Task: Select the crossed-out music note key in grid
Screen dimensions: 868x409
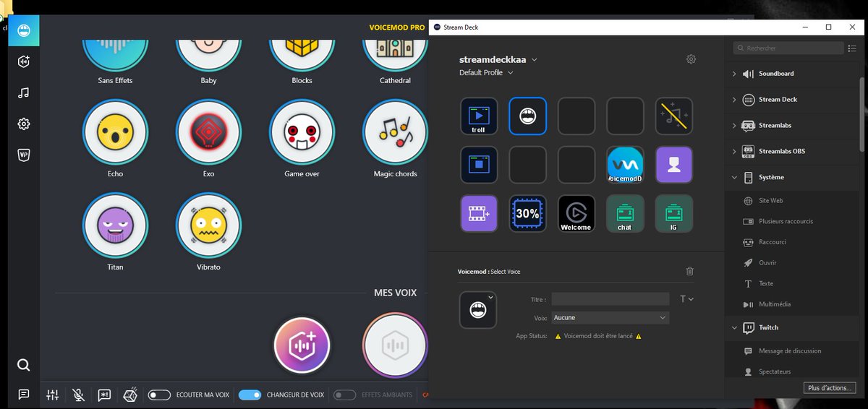Action: (x=674, y=116)
